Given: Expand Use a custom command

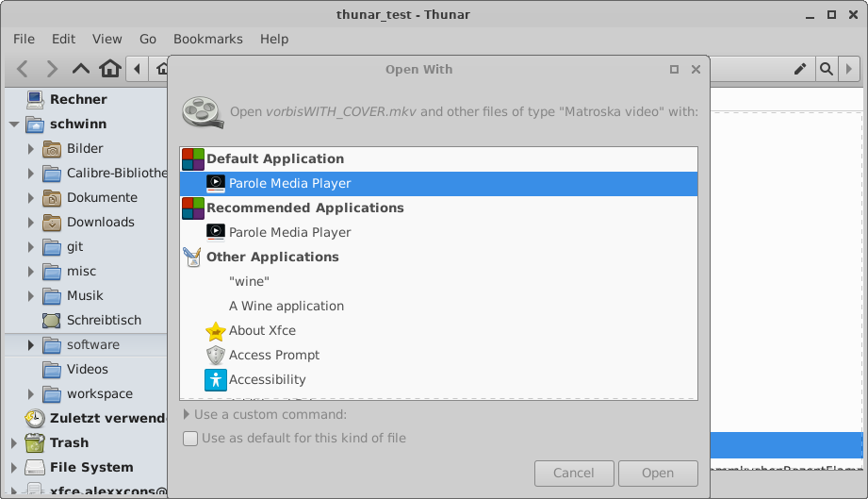Looking at the screenshot, I should pyautogui.click(x=187, y=414).
